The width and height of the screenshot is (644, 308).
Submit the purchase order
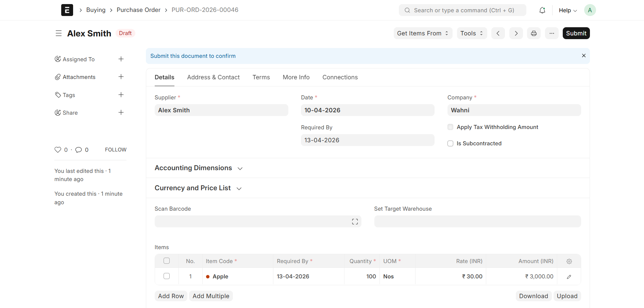click(576, 33)
